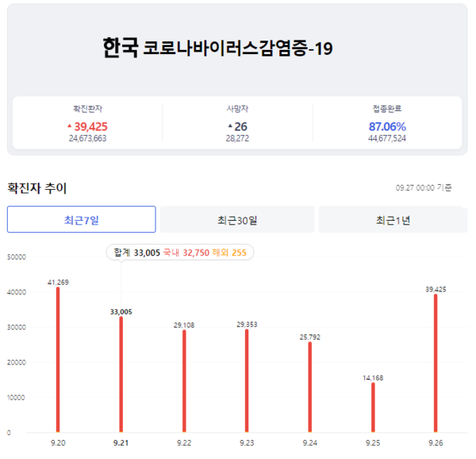The image size is (476, 459).
Task: Click the cumulative total 24,673,663
Action: tap(88, 138)
